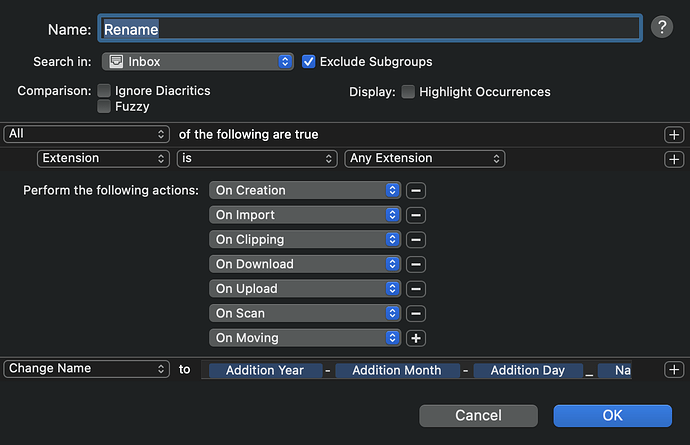Open the Any Extension dropdown
Viewport: 690px width, 445px height.
[x=425, y=158]
